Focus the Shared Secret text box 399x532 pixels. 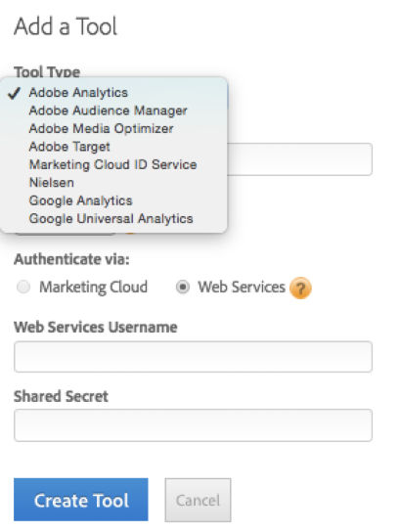(193, 425)
